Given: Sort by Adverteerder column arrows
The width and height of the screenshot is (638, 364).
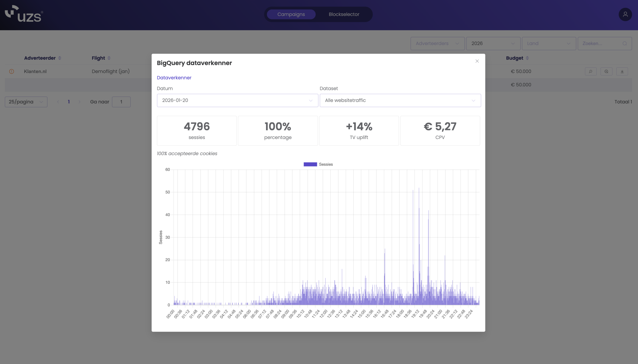Looking at the screenshot, I should click(x=60, y=58).
